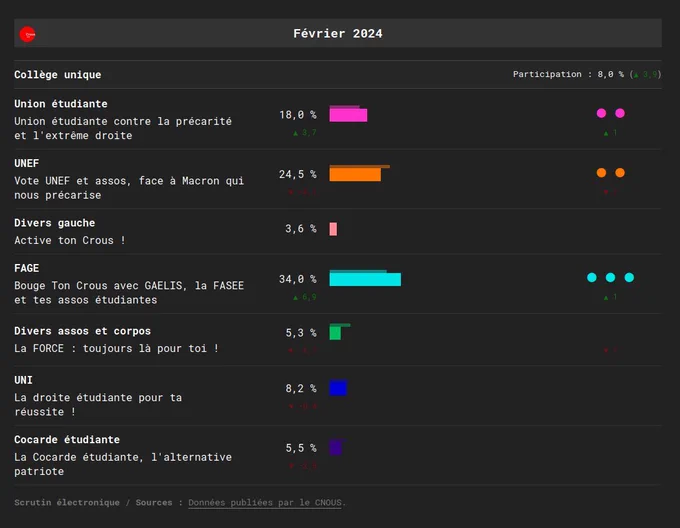Screen dimensions: 680x528
Task: Click the rightmost orange seat dot for UNEF
Action: coord(620,173)
